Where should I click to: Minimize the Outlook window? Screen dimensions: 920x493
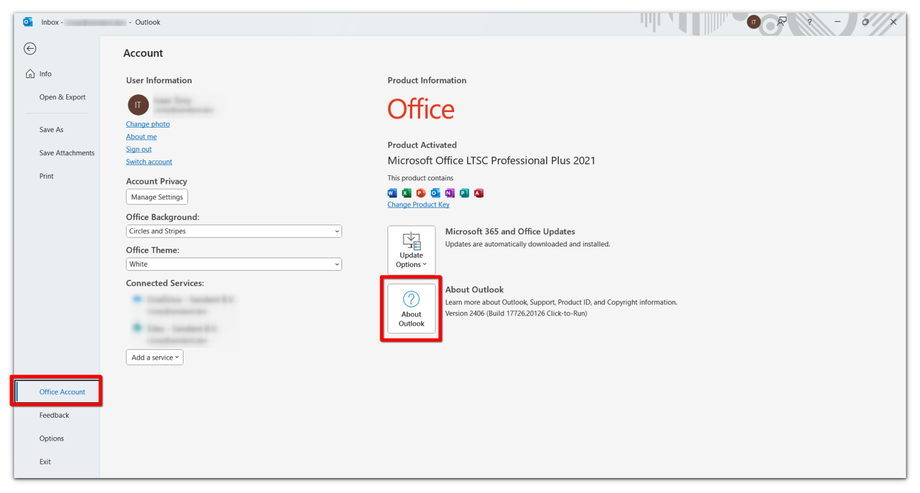[x=837, y=22]
